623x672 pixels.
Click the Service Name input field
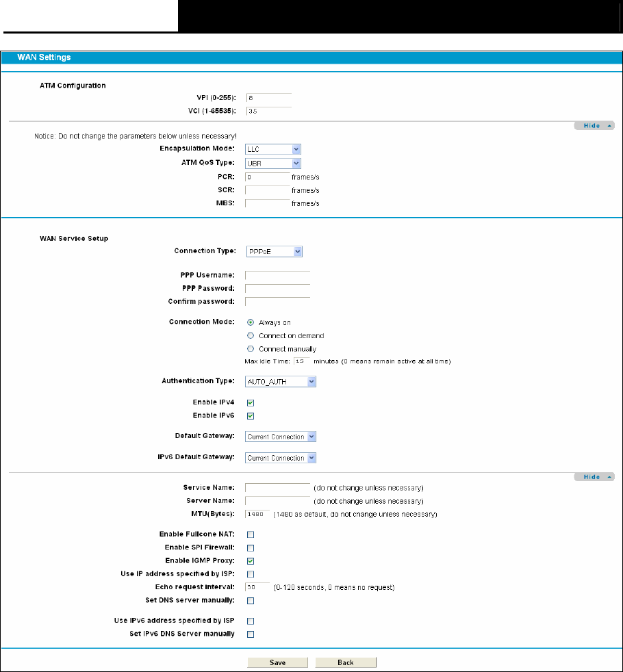(x=277, y=488)
